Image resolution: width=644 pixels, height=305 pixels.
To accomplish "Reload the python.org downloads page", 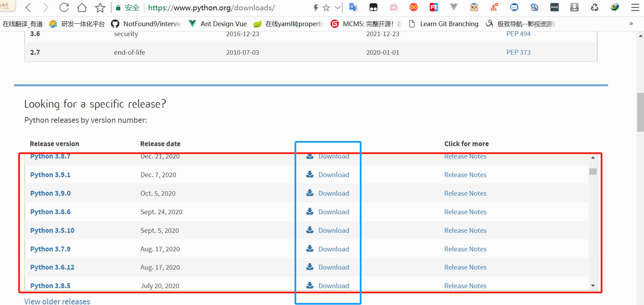I will pos(64,8).
